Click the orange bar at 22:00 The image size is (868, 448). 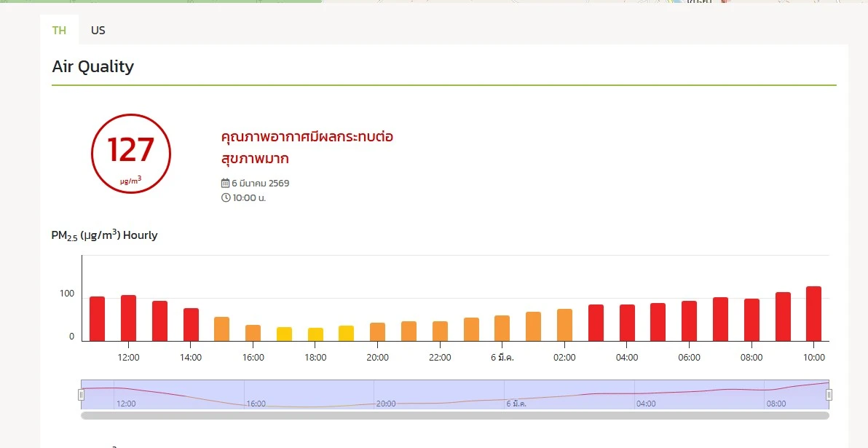[440, 331]
